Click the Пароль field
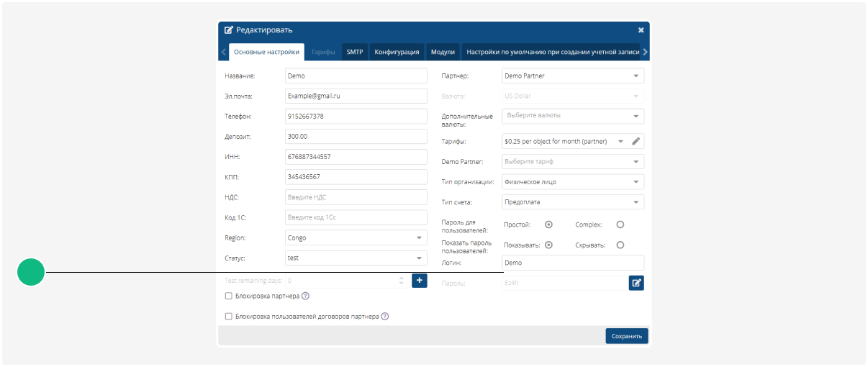The height and width of the screenshot is (367, 868). (x=564, y=283)
